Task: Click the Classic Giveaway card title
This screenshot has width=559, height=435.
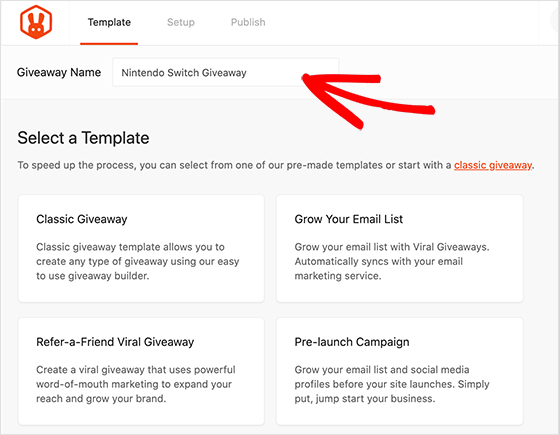Action: coord(82,219)
